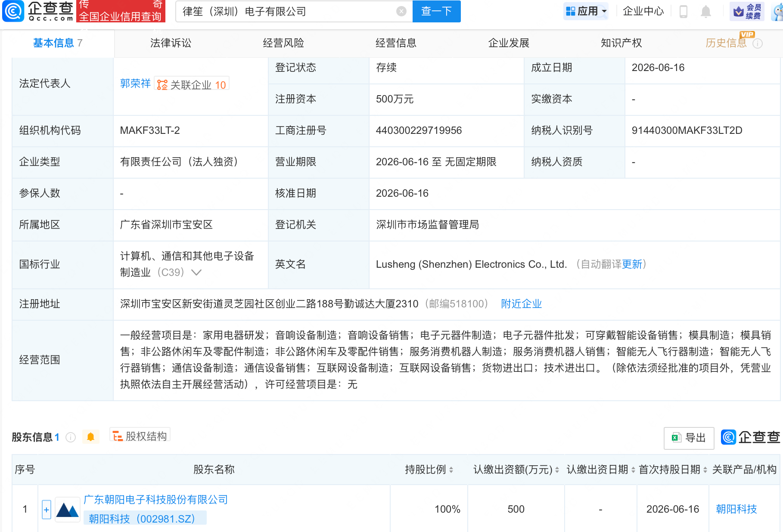Open the 企业发展 tab
The height and width of the screenshot is (532, 783).
[x=509, y=43]
